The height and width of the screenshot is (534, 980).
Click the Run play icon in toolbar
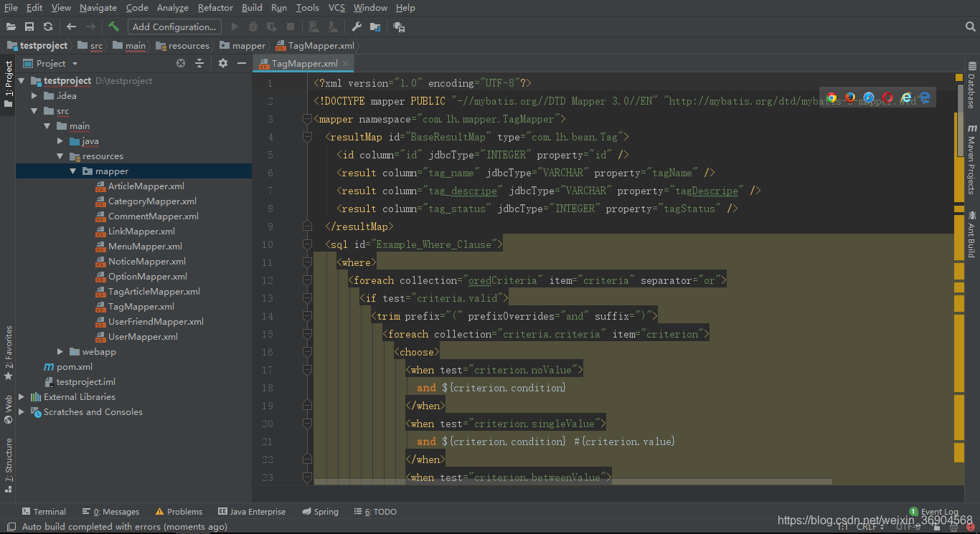[235, 27]
